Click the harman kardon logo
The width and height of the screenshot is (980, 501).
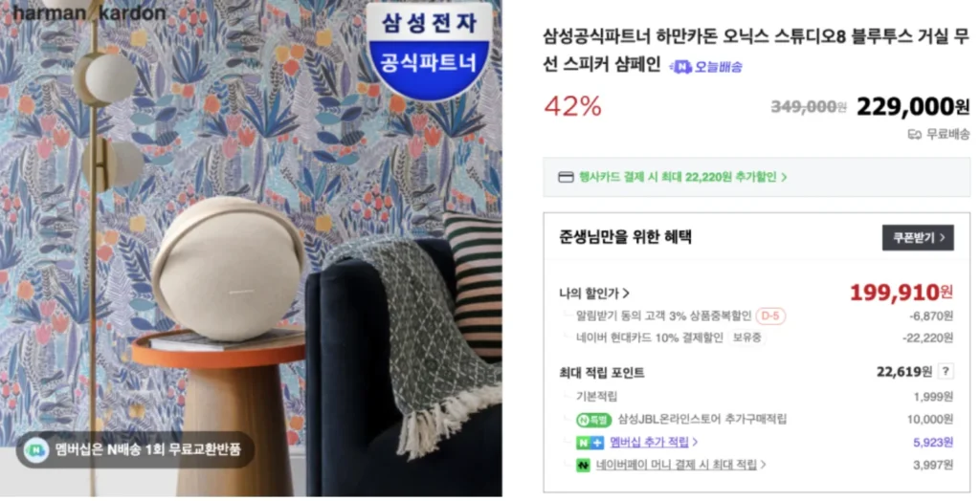[89, 12]
